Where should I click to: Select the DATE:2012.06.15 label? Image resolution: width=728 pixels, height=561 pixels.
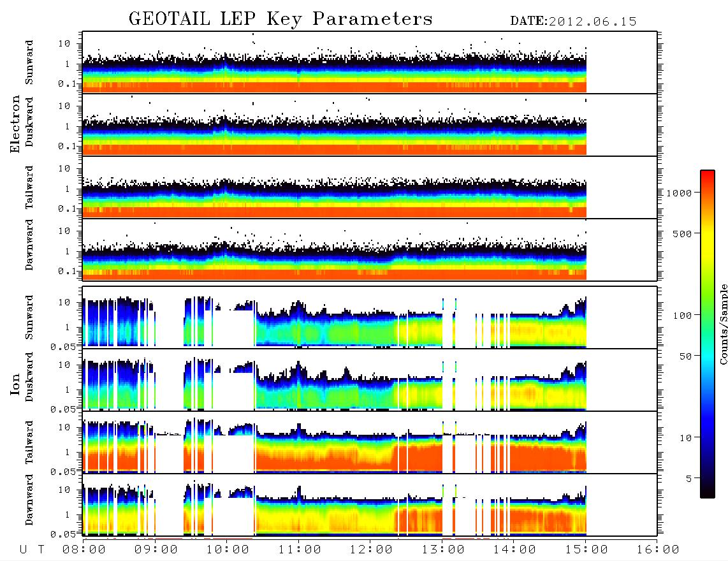point(573,22)
